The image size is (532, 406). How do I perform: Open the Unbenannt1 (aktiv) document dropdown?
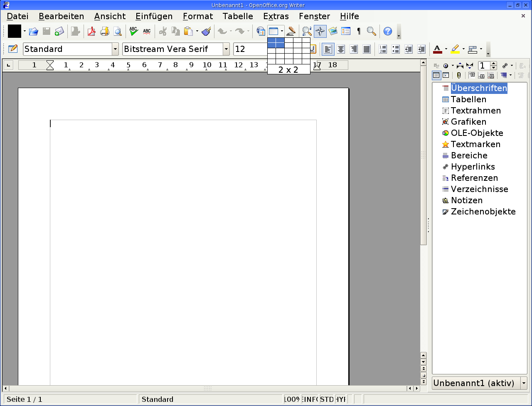pyautogui.click(x=524, y=383)
